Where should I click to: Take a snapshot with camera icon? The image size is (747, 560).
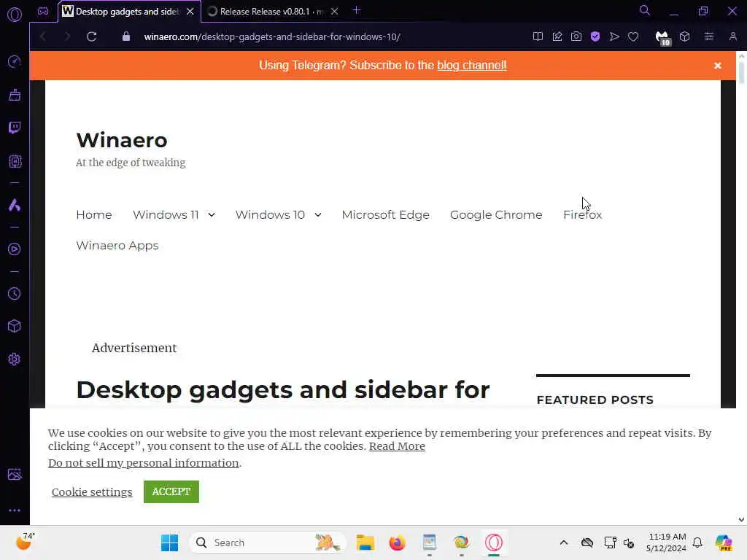coord(576,36)
